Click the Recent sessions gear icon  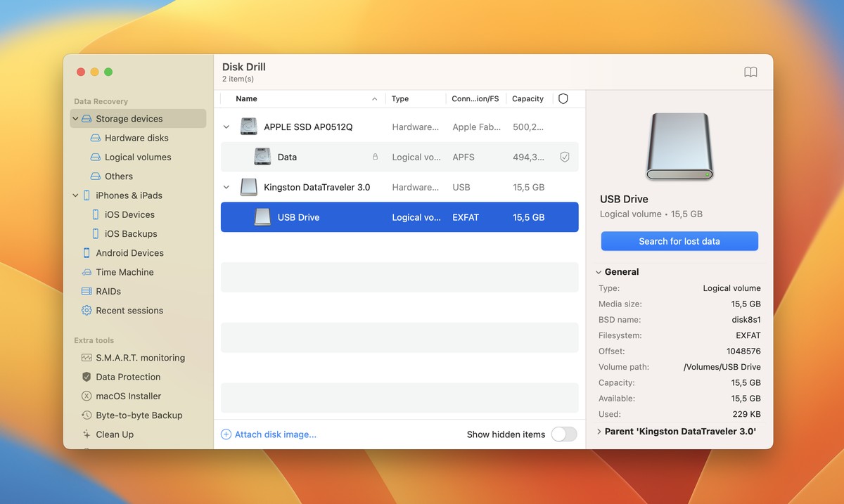87,311
